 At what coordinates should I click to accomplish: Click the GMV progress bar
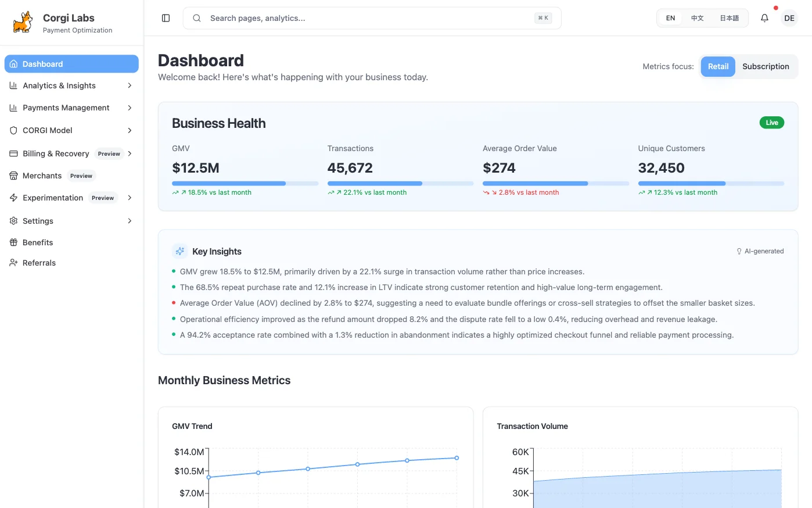pos(245,184)
